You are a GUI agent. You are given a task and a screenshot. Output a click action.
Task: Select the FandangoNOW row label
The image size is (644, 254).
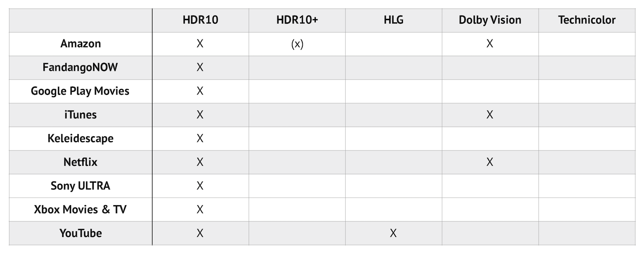pos(80,68)
